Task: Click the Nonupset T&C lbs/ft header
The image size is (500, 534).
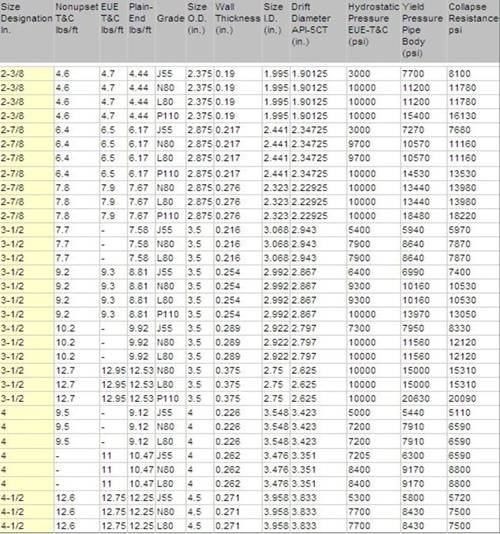Action: 77,18
